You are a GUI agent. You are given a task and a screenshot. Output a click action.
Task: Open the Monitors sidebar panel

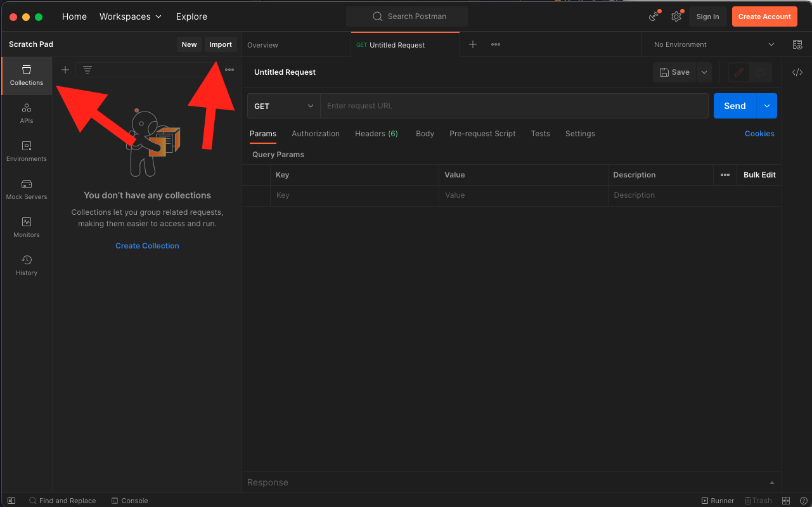[27, 228]
